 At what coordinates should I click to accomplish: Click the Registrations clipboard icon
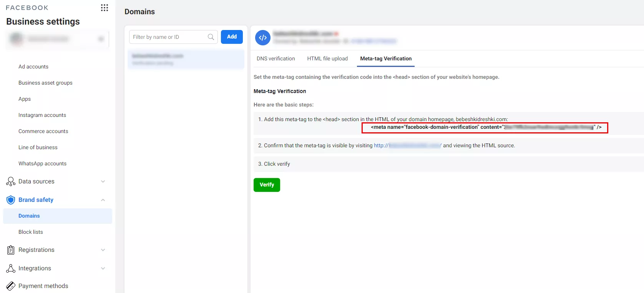coord(11,250)
